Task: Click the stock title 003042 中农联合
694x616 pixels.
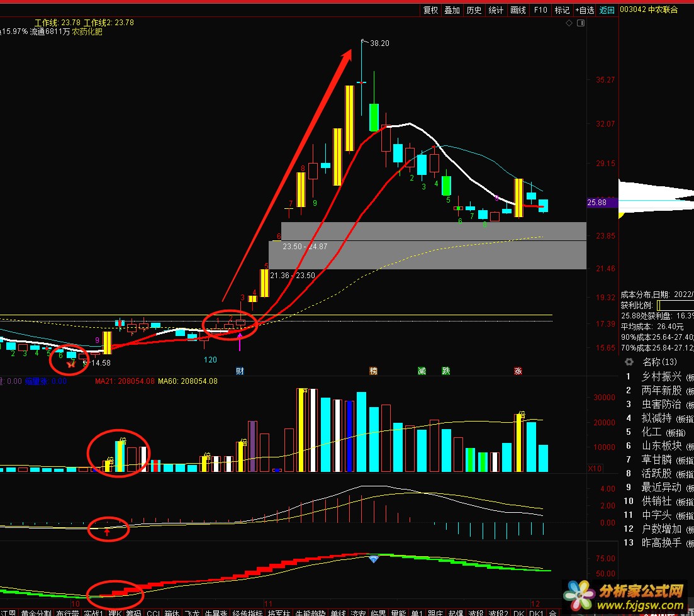Action: click(649, 9)
